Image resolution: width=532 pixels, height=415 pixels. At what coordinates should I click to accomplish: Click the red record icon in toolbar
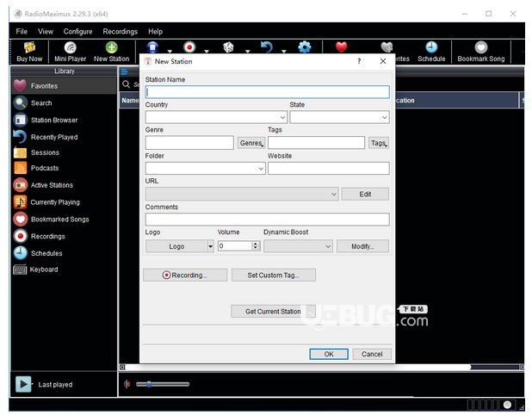pos(189,46)
